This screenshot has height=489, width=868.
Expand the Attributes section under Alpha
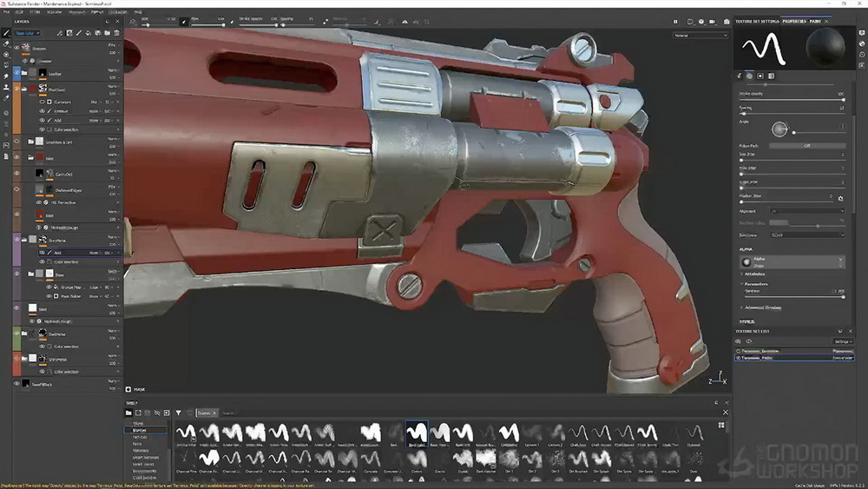[753, 274]
